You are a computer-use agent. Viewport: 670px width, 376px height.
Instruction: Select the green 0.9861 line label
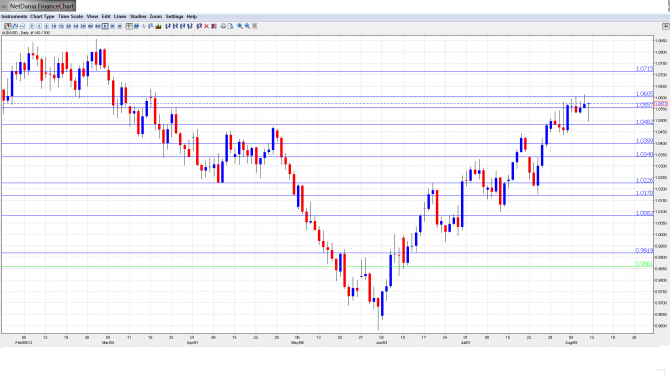pos(644,264)
